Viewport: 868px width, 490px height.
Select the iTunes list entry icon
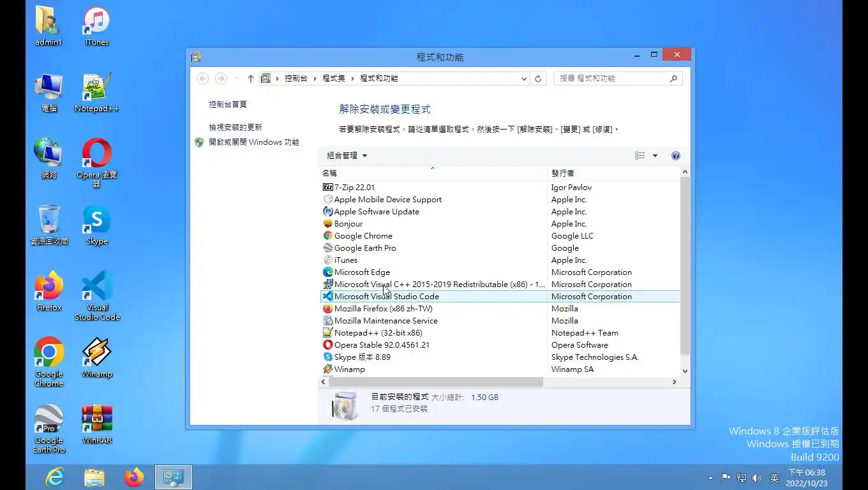click(x=328, y=260)
